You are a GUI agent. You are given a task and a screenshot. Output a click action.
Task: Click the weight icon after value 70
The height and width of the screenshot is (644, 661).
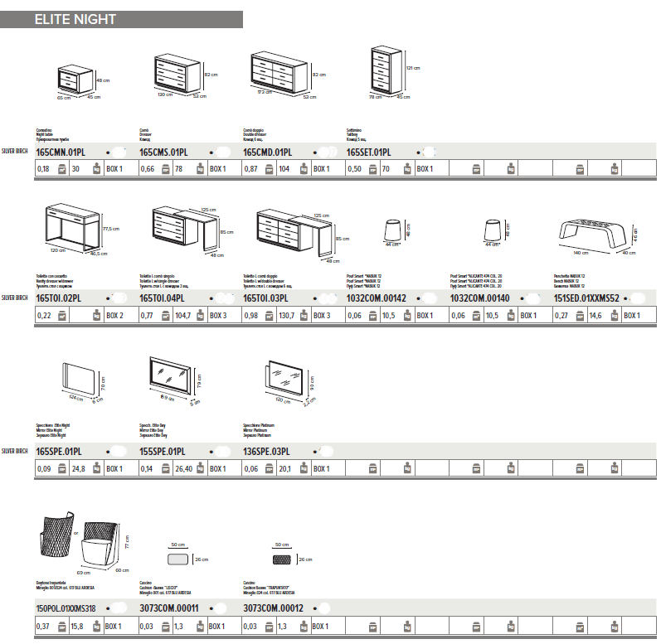pyautogui.click(x=407, y=169)
